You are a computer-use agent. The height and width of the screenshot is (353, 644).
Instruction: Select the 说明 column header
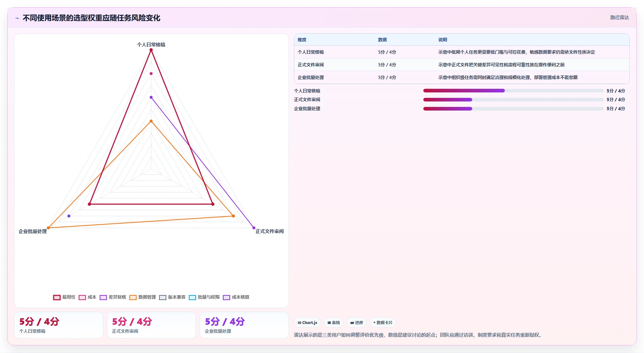point(443,40)
